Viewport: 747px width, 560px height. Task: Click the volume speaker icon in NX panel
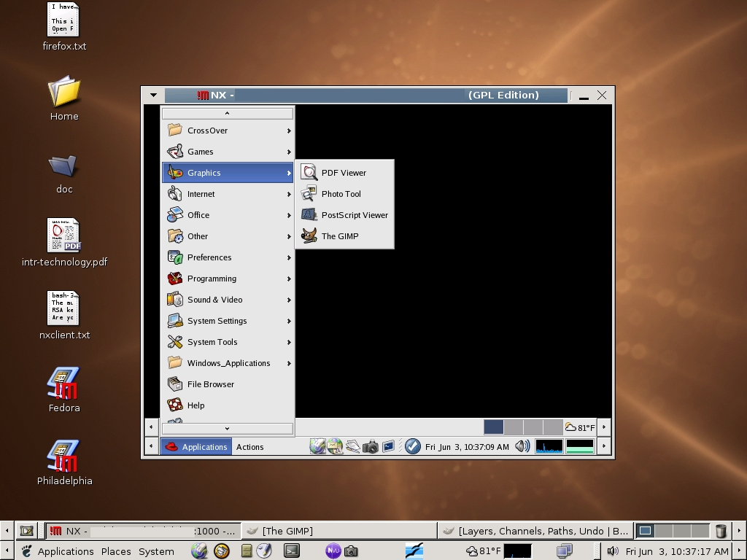pos(522,446)
